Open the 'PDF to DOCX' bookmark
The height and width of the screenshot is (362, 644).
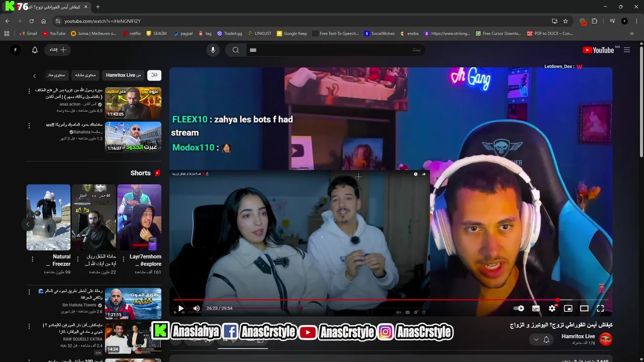pyautogui.click(x=550, y=34)
